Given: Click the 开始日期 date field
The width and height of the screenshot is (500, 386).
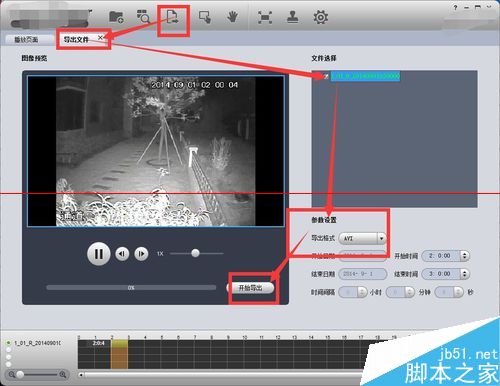Looking at the screenshot, I should [363, 256].
